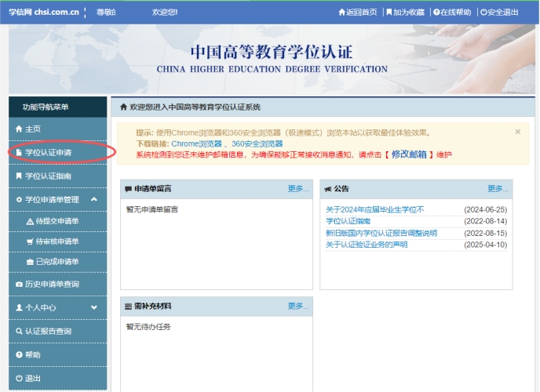Click 更多 in the 需补充材料 panel
Image resolution: width=540 pixels, height=392 pixels.
298,306
